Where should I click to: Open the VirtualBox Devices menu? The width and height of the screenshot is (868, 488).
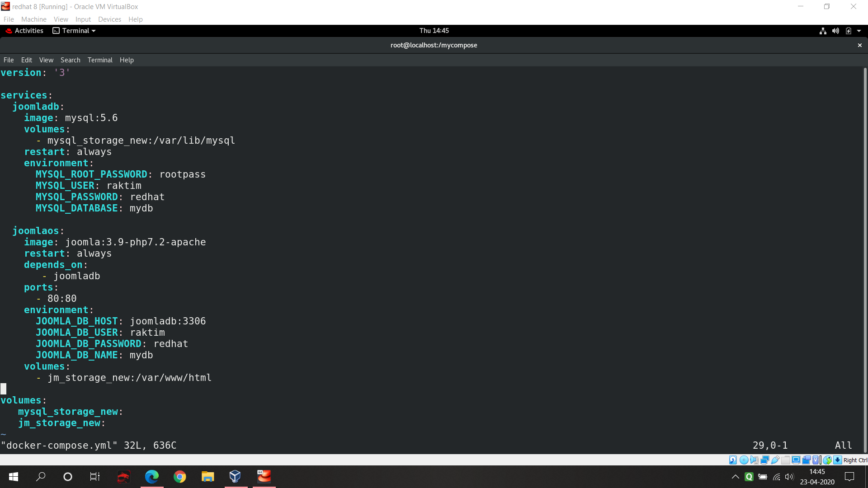(109, 19)
